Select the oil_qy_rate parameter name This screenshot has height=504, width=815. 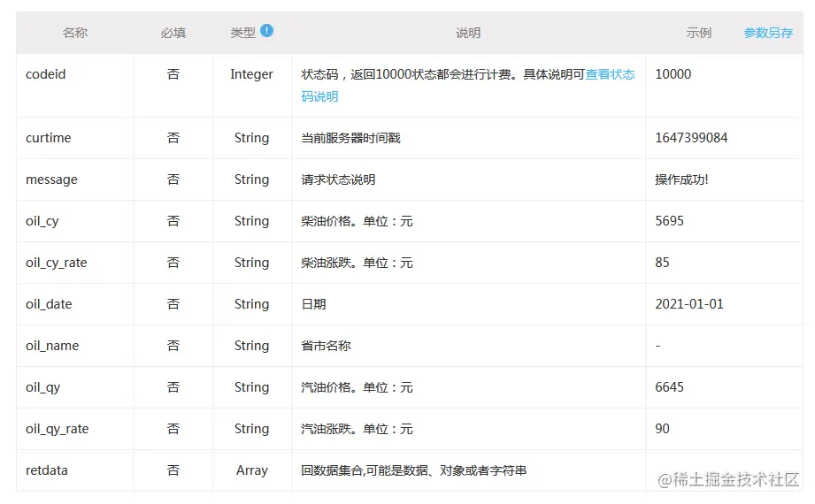[x=58, y=429]
